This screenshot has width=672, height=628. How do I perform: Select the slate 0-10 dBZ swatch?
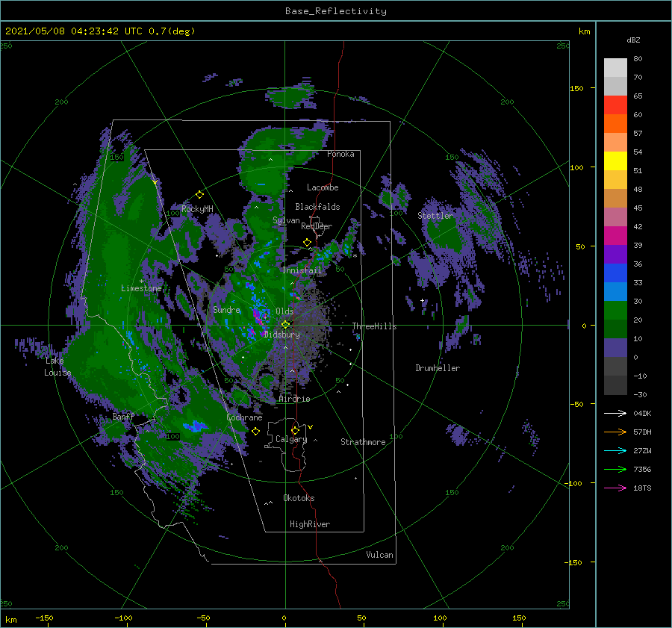tap(615, 348)
